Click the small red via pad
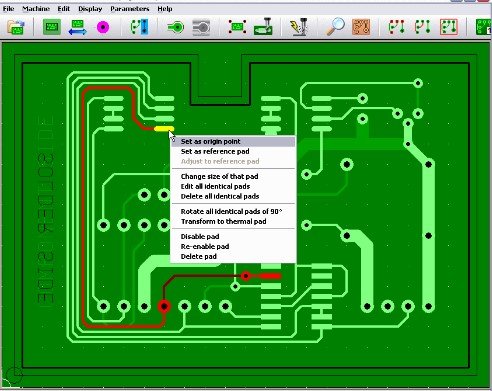The width and height of the screenshot is (492, 391). 246,276
